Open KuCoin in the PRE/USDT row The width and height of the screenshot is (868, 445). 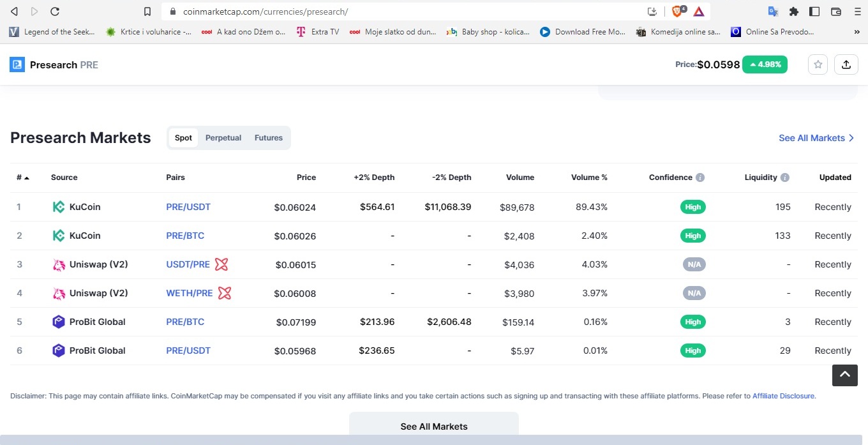coord(85,207)
